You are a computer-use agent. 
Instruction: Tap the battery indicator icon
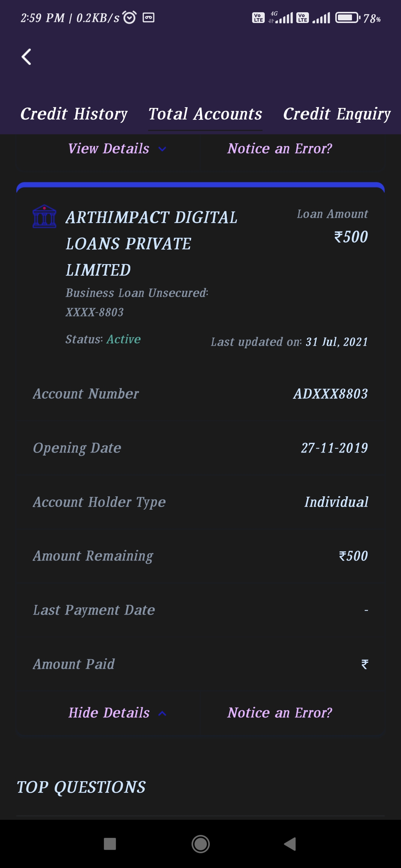pos(347,18)
